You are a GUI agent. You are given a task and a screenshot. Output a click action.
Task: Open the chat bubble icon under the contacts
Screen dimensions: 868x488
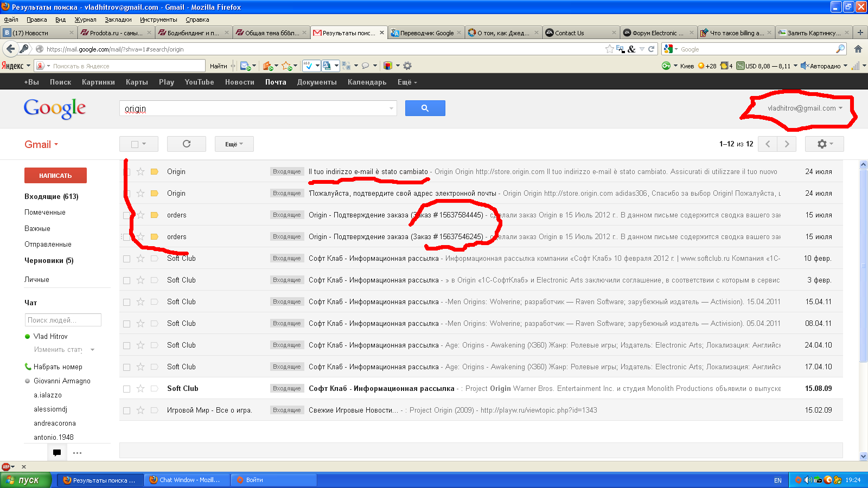(x=57, y=453)
